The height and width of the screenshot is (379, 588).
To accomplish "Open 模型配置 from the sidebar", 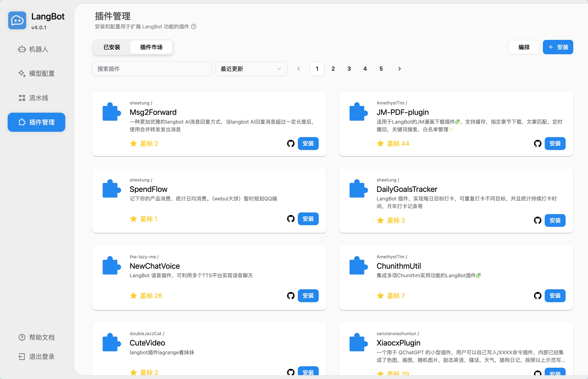I will (22, 73).
